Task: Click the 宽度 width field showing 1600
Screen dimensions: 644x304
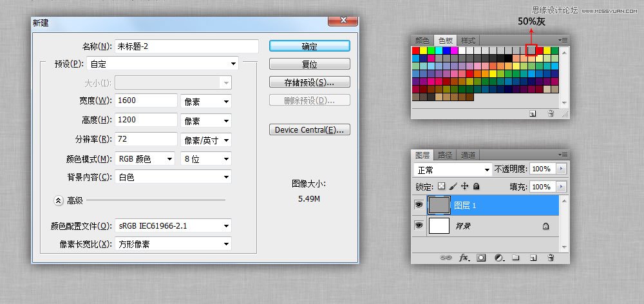Action: pos(146,100)
